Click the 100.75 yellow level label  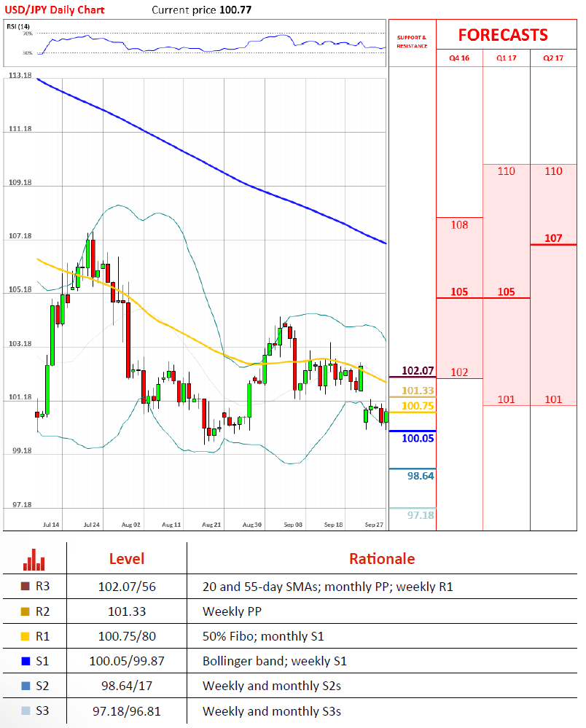coord(418,406)
